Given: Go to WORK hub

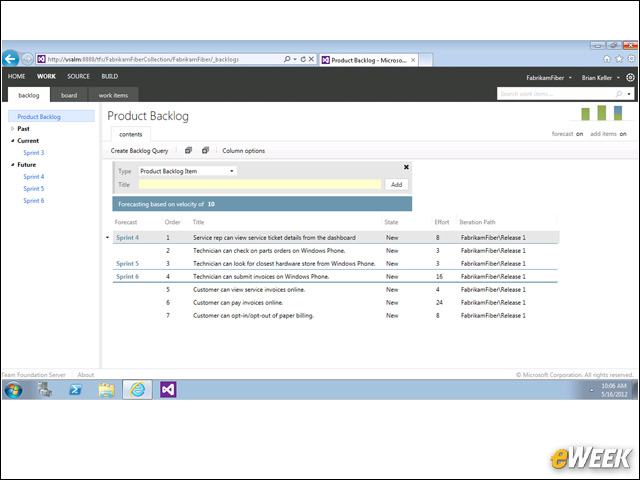Looking at the screenshot, I should coord(46,76).
